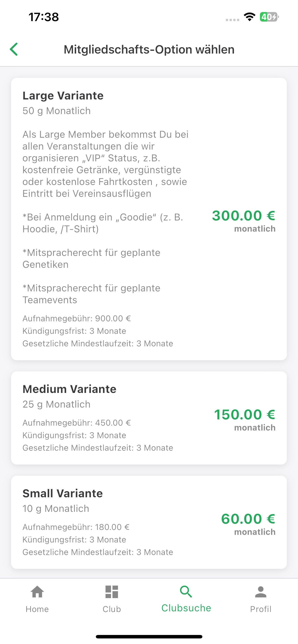Open the Profil person icon
This screenshot has height=644, width=298.
(x=261, y=592)
